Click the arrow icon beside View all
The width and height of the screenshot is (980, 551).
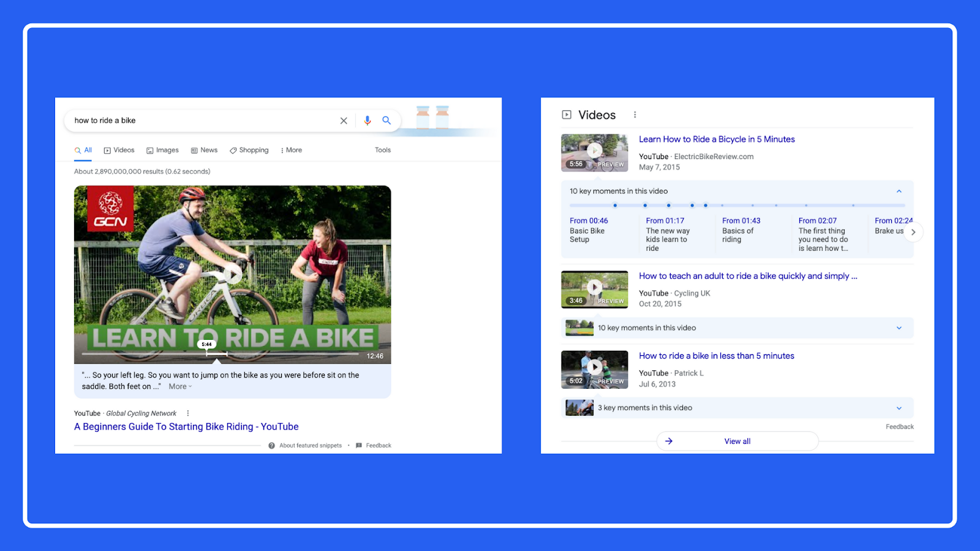tap(669, 441)
